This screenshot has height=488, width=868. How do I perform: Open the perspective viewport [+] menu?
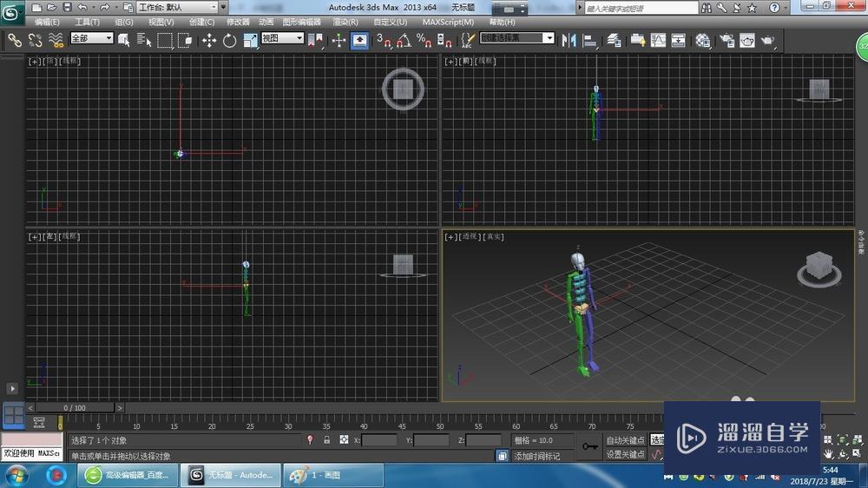pyautogui.click(x=450, y=237)
